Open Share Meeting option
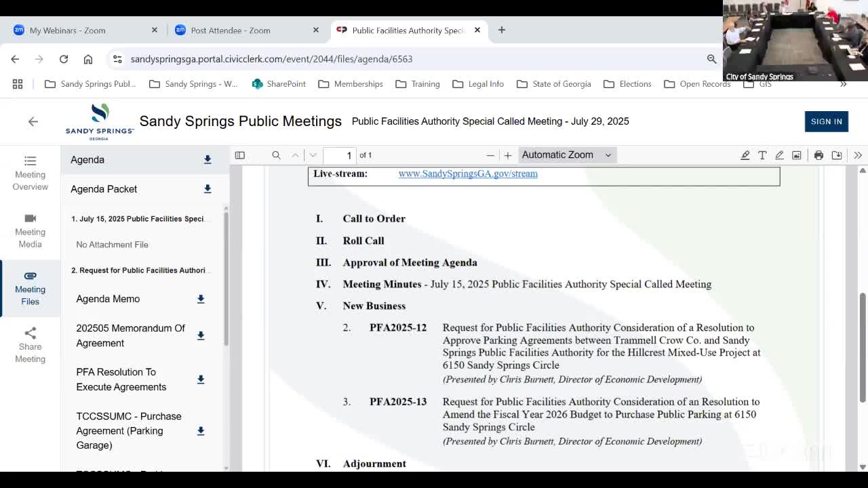Screen dimensions: 868x488 (x=30, y=346)
